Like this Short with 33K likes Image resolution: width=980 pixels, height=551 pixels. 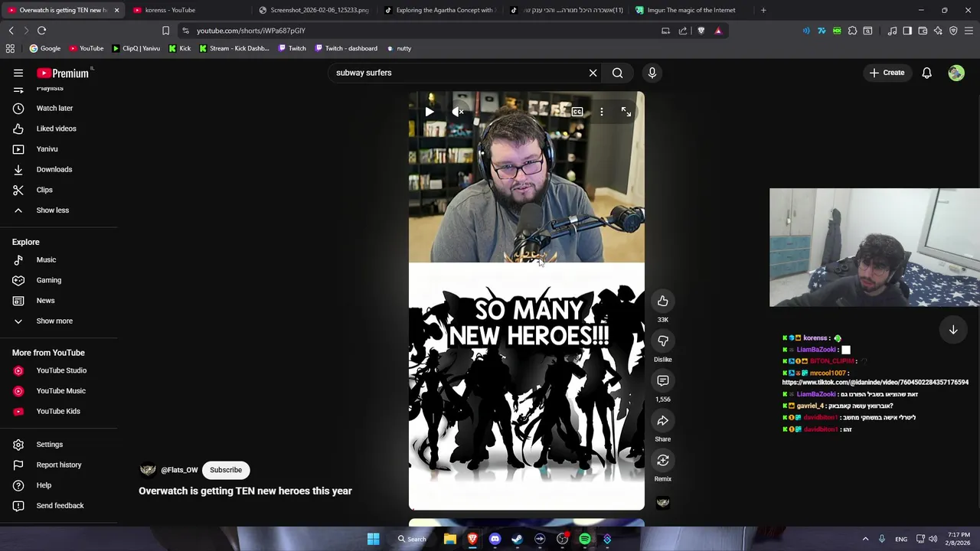pos(663,301)
